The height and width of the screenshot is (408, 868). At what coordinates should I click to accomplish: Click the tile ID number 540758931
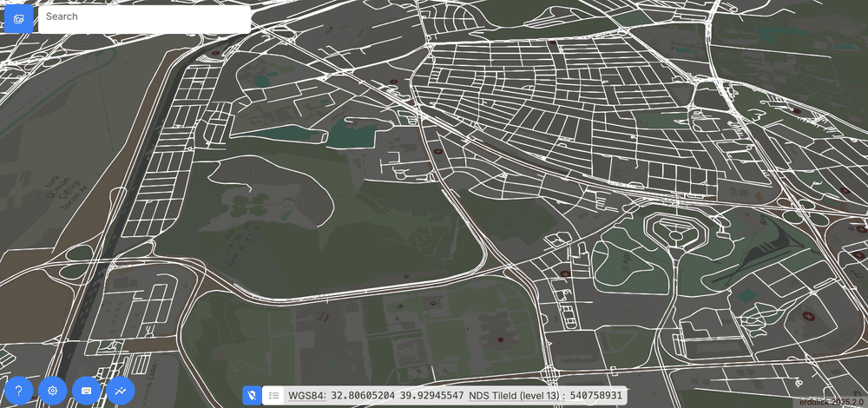pyautogui.click(x=596, y=396)
